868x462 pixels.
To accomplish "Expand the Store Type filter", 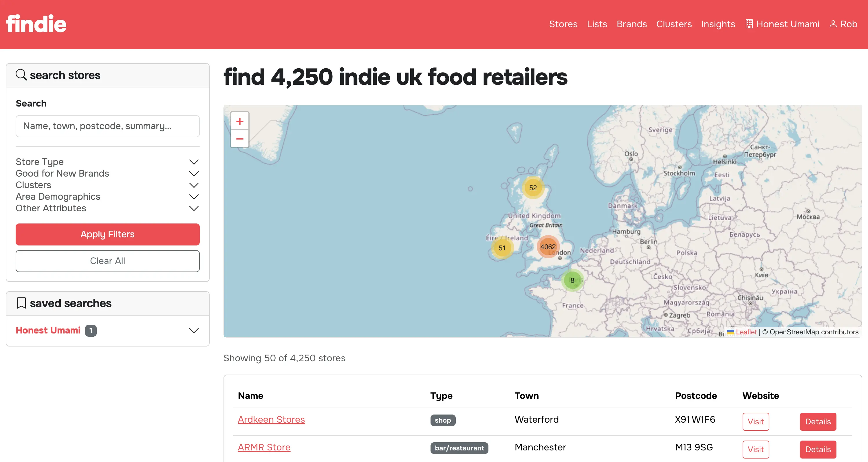I will tap(107, 162).
